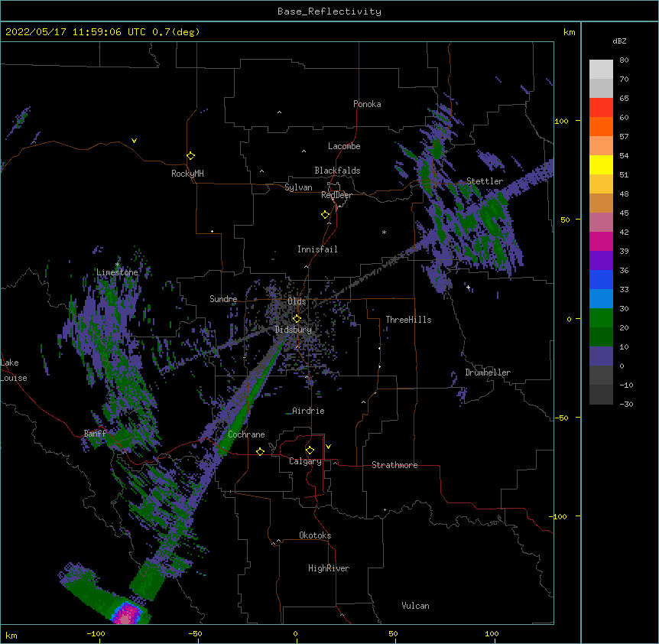
Task: Select the Blackfalds label
Action: coord(337,171)
